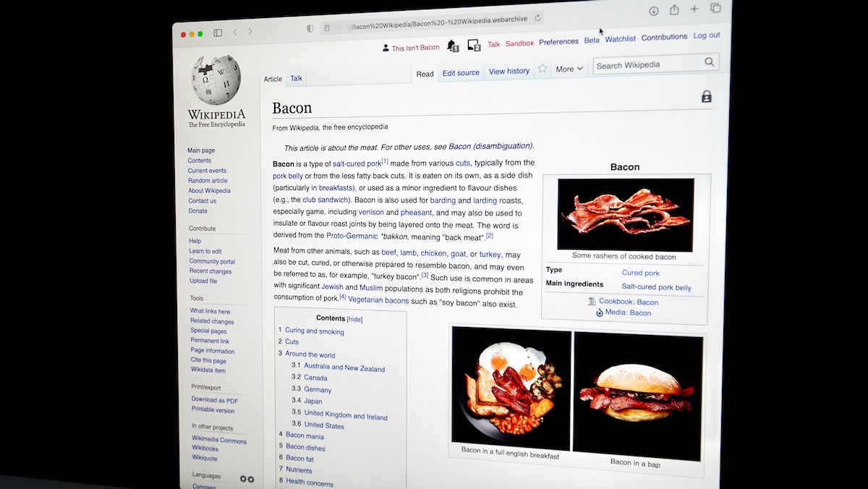Viewport: 868px width, 489px height.
Task: Reload the page using the refresh icon
Action: point(539,17)
